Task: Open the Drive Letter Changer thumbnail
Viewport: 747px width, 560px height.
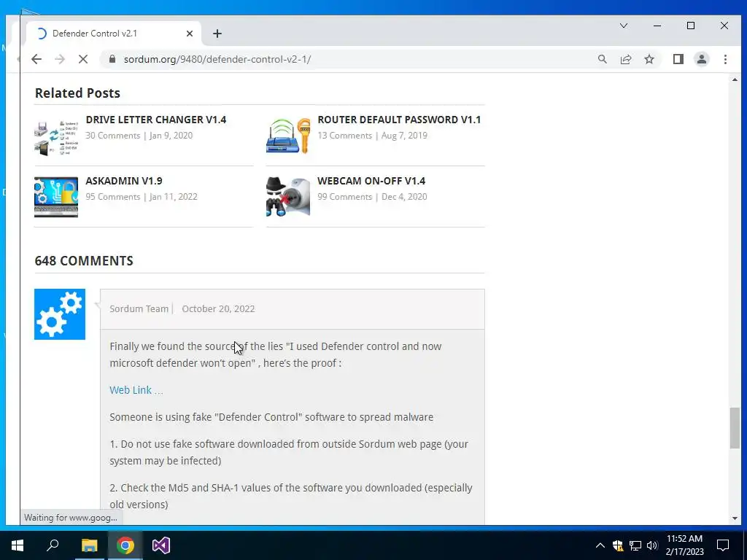Action: point(56,138)
